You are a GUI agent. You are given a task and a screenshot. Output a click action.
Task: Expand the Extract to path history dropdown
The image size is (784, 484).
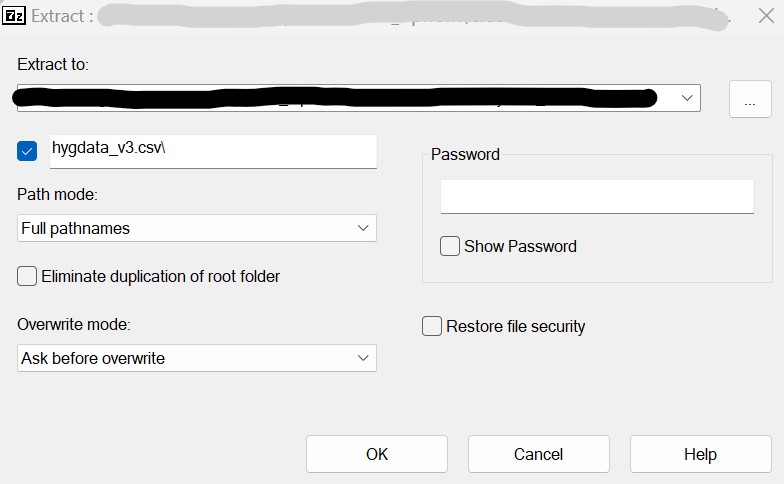click(687, 98)
